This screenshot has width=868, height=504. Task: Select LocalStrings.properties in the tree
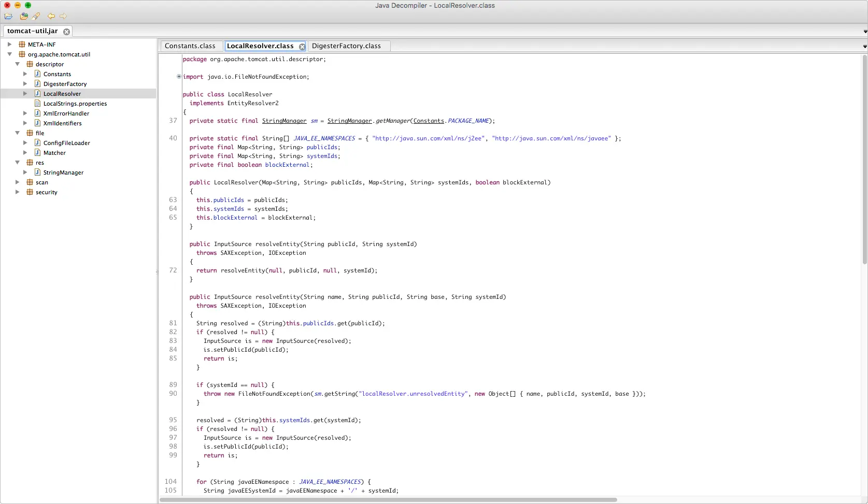point(75,104)
